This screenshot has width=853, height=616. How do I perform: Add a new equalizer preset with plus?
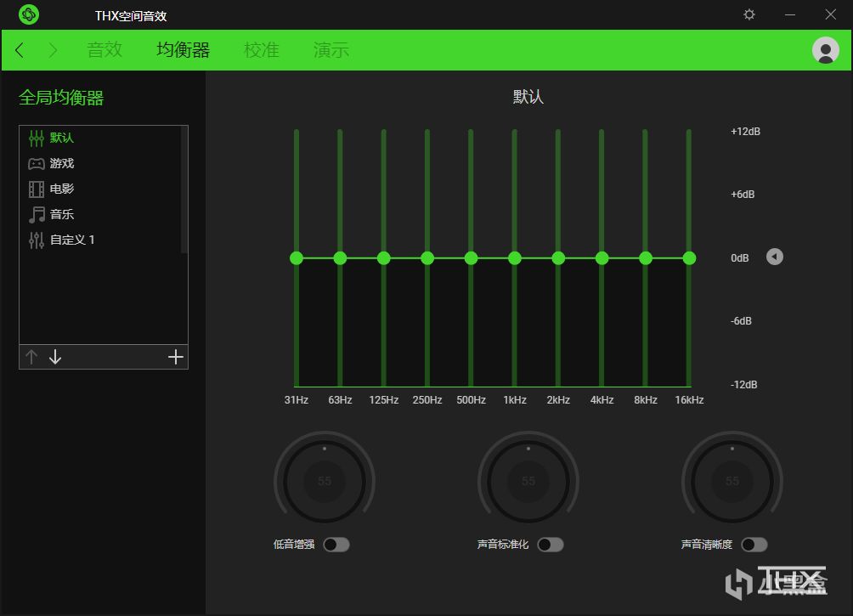tap(175, 357)
